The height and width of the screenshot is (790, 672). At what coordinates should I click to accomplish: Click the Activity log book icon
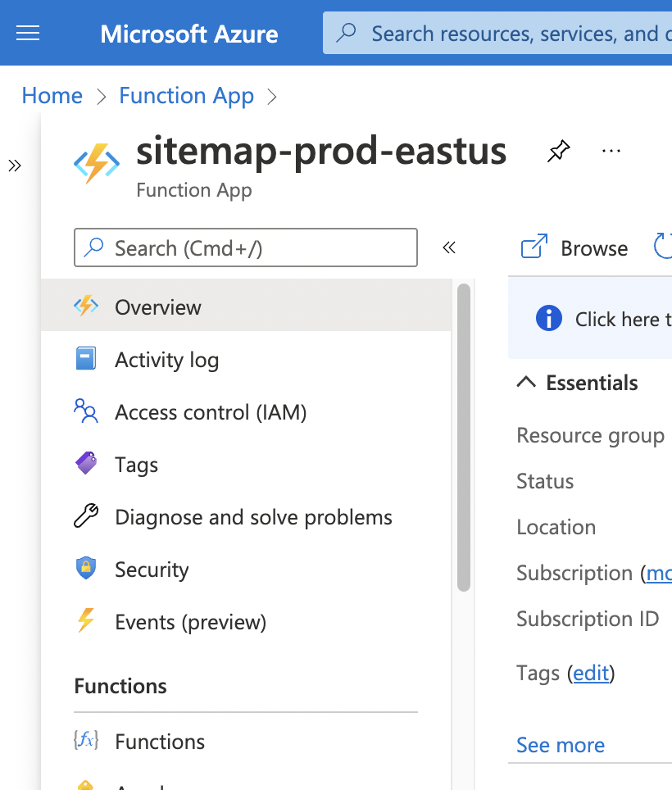point(86,358)
